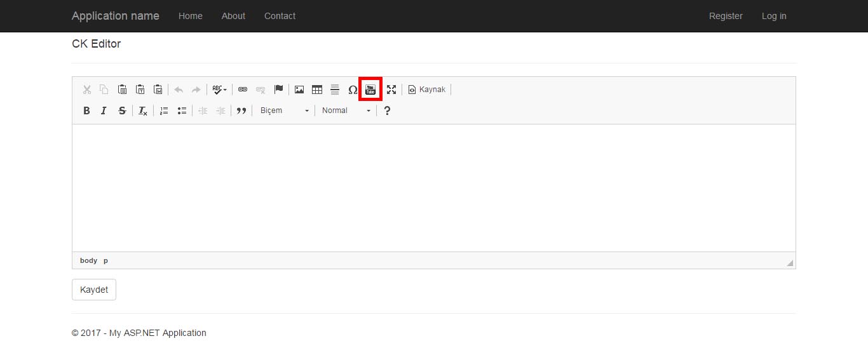Open the Contact menu item
Image resolution: width=868 pixels, height=362 pixels.
pos(280,16)
